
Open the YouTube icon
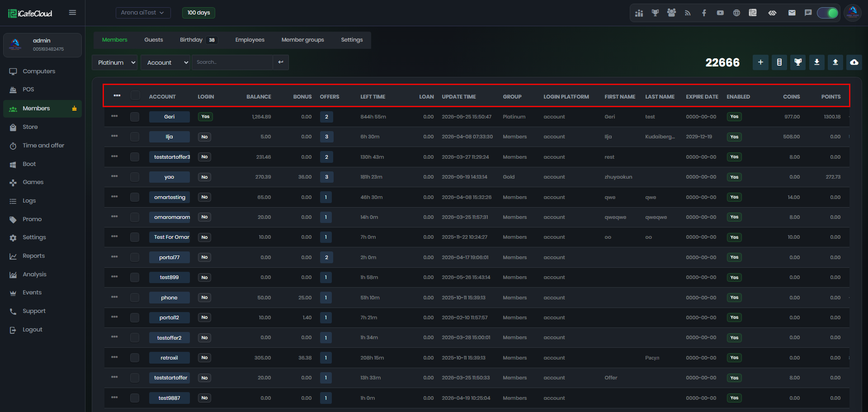point(720,13)
